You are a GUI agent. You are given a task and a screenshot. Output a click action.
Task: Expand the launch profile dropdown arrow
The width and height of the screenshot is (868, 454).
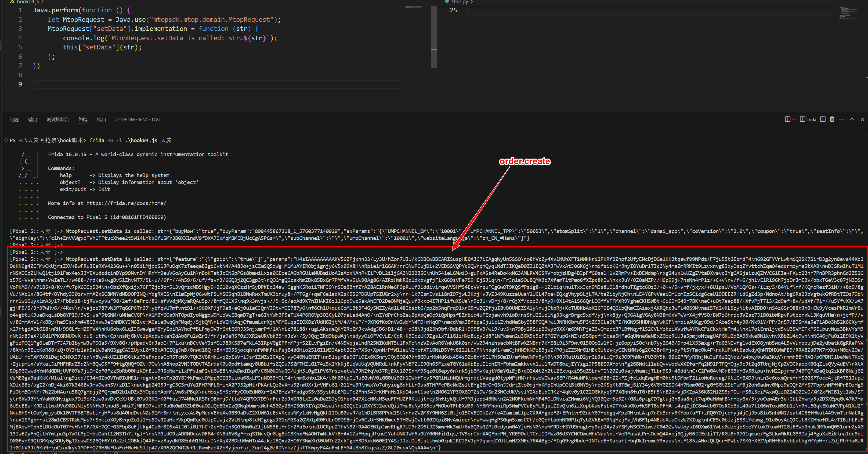tap(794, 119)
